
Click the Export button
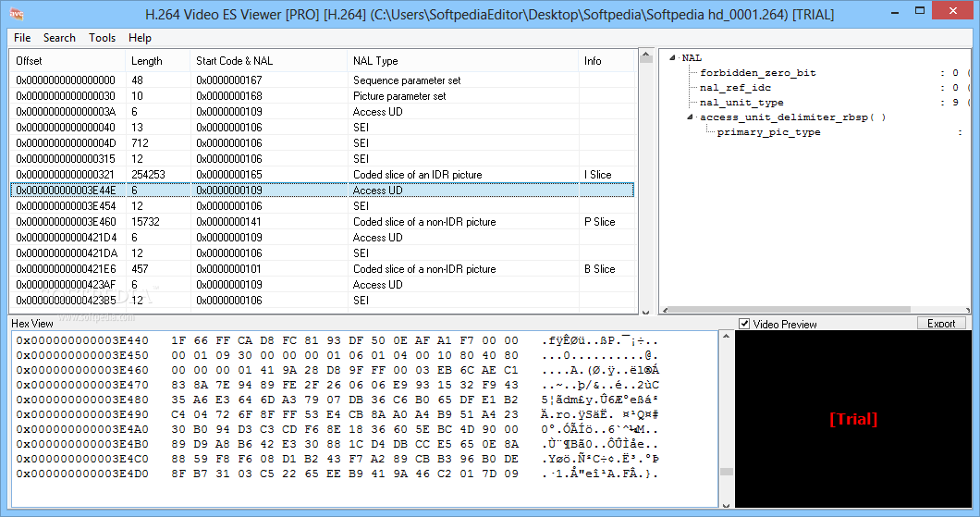(941, 323)
